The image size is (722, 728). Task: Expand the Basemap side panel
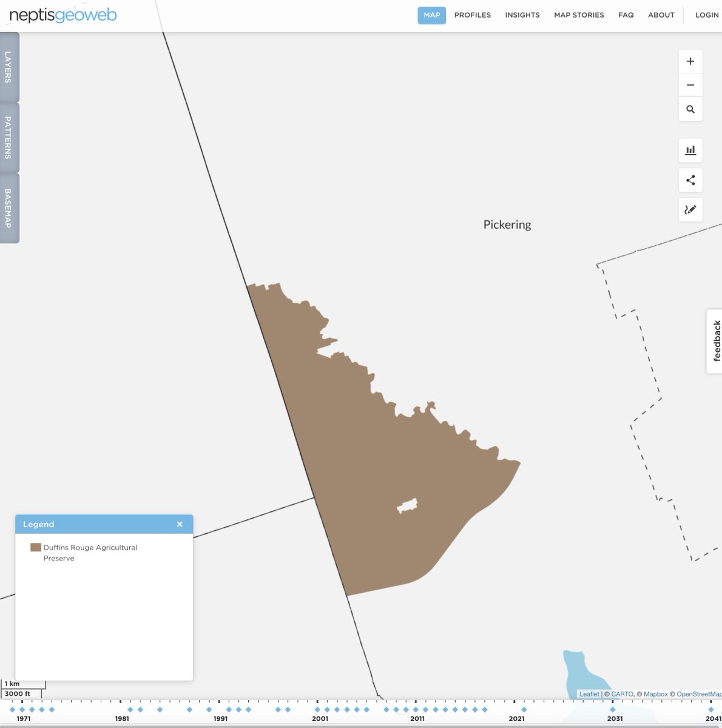[9, 208]
